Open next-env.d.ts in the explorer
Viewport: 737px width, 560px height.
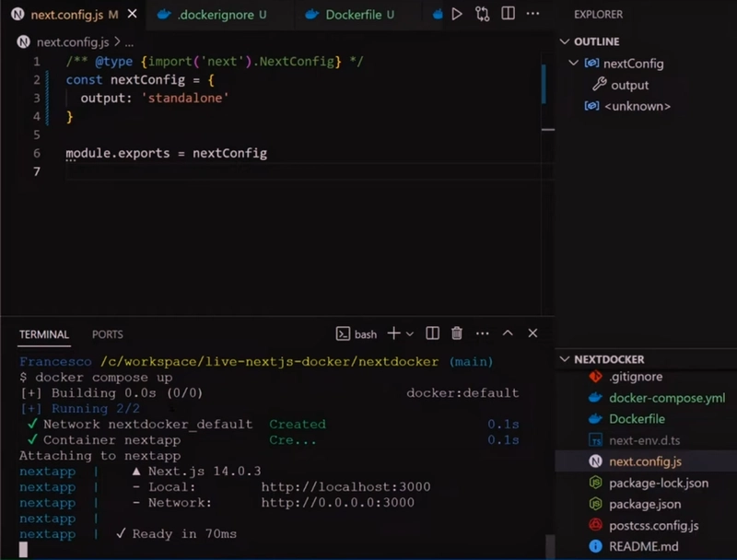644,440
